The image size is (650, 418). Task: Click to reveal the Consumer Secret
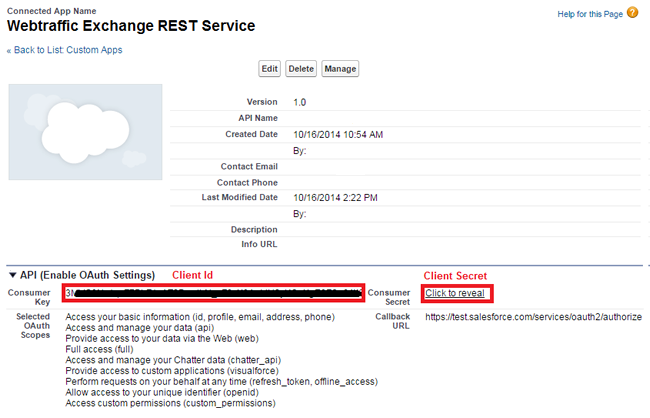455,293
